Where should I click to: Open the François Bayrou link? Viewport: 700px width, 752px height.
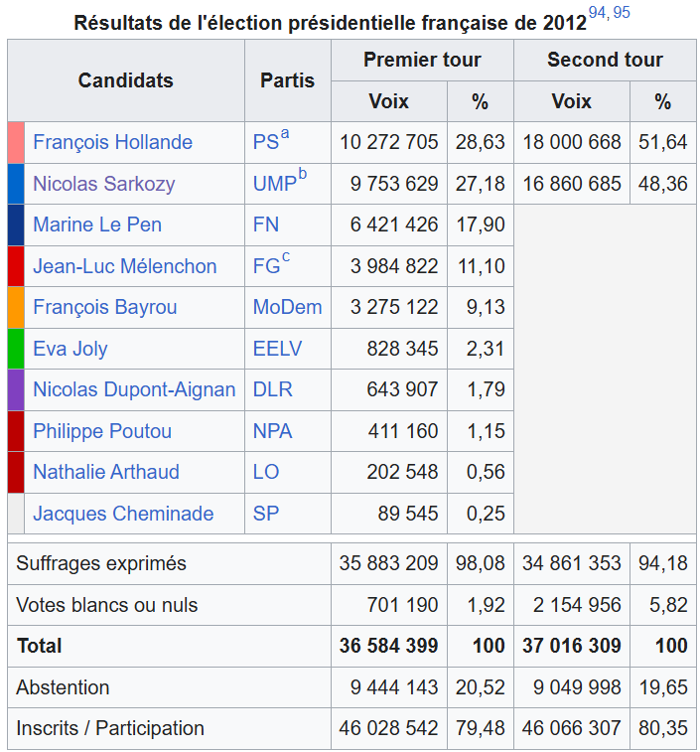click(x=104, y=307)
